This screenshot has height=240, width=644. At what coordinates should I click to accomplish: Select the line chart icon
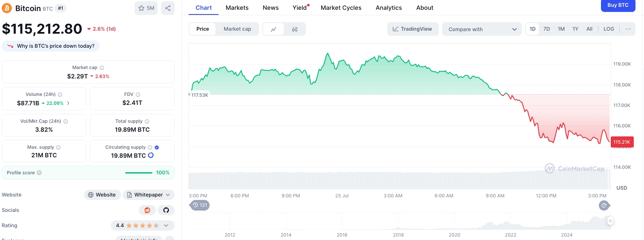pyautogui.click(x=274, y=29)
